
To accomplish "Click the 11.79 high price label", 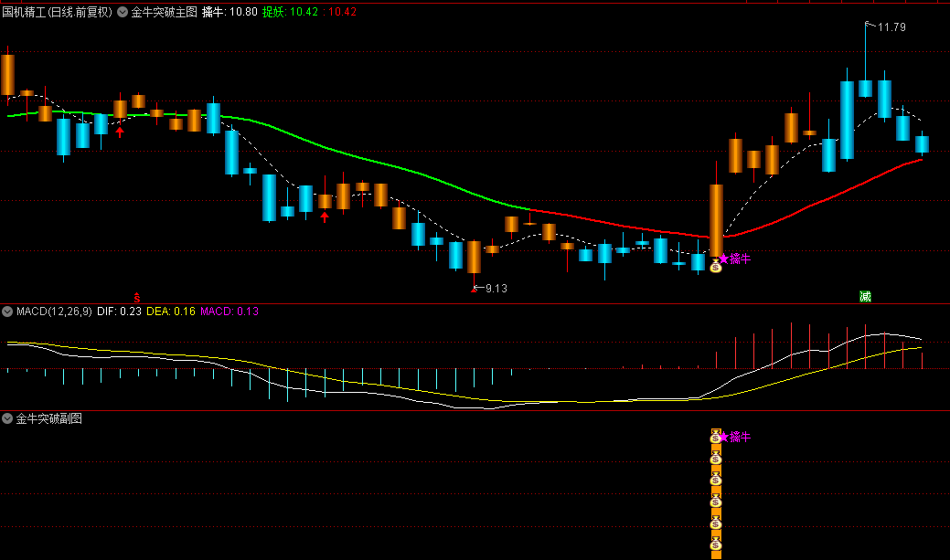I will click(x=891, y=27).
